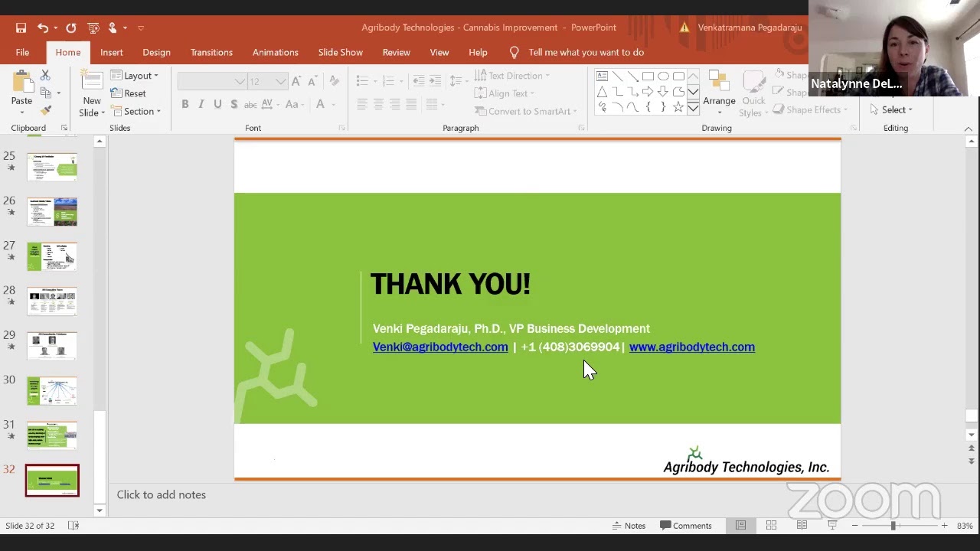Start Slide Show from status bar
Screen dimensions: 980x551
[832, 526]
